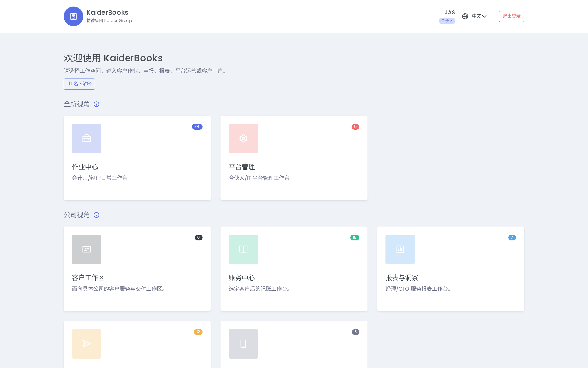The width and height of the screenshot is (588, 368).
Task: Click the blue 7 badge on 报表与洞察
Action: 512,237
